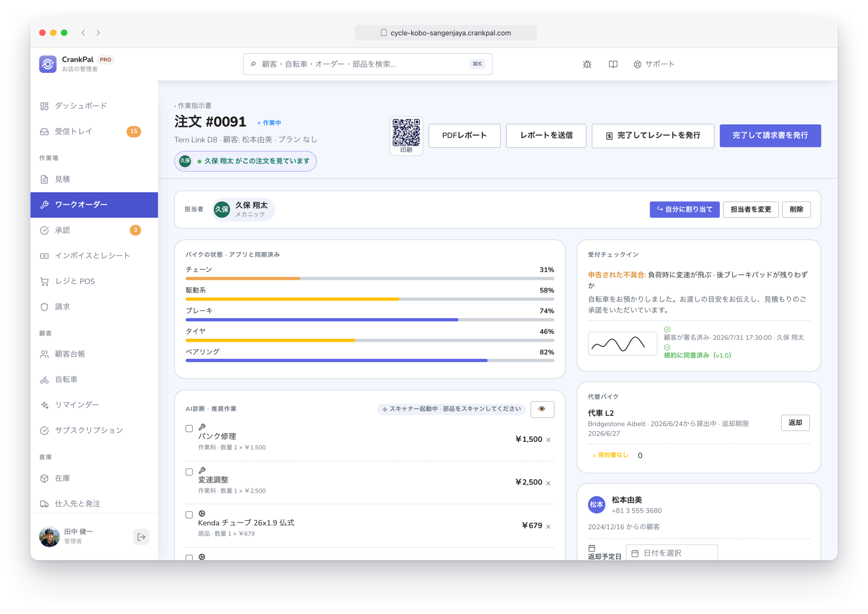Click 完了して請求書を発行 button
This screenshot has height=614, width=868.
(x=770, y=136)
